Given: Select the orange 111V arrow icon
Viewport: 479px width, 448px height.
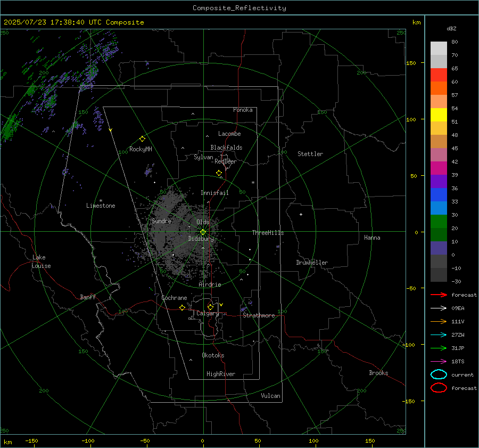Looking at the screenshot, I should tap(439, 321).
